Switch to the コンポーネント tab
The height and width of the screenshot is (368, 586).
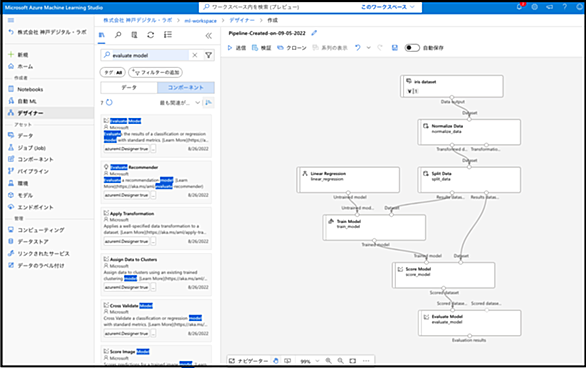pos(186,87)
